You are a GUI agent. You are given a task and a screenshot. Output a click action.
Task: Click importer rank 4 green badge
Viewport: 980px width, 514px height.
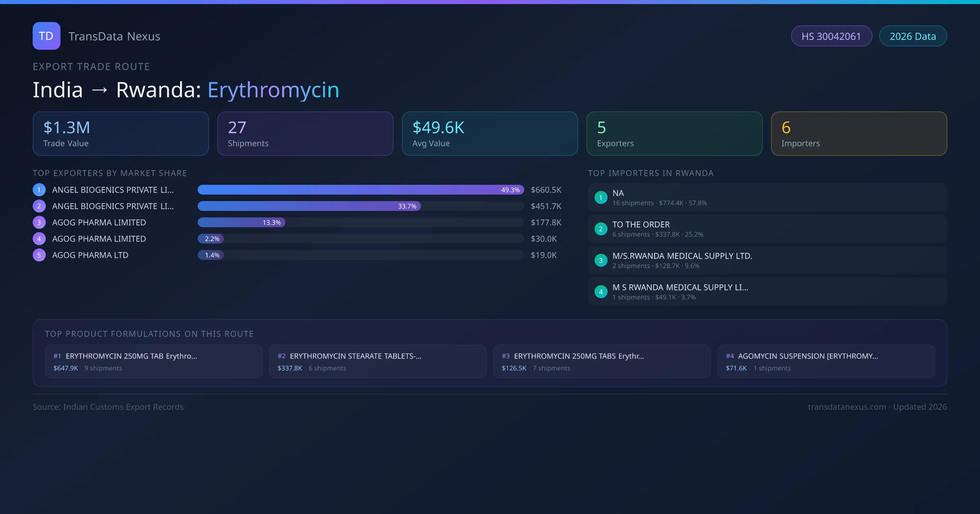601,292
